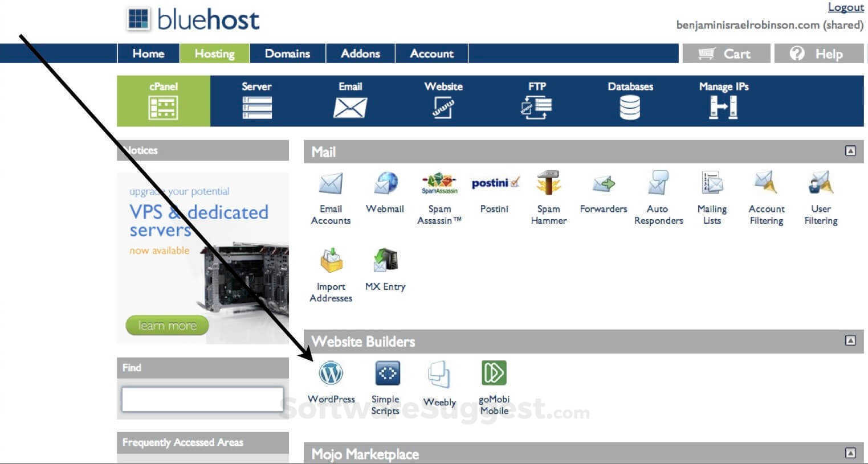This screenshot has height=464, width=868.
Task: Open Simple Scripts installer
Action: click(386, 388)
